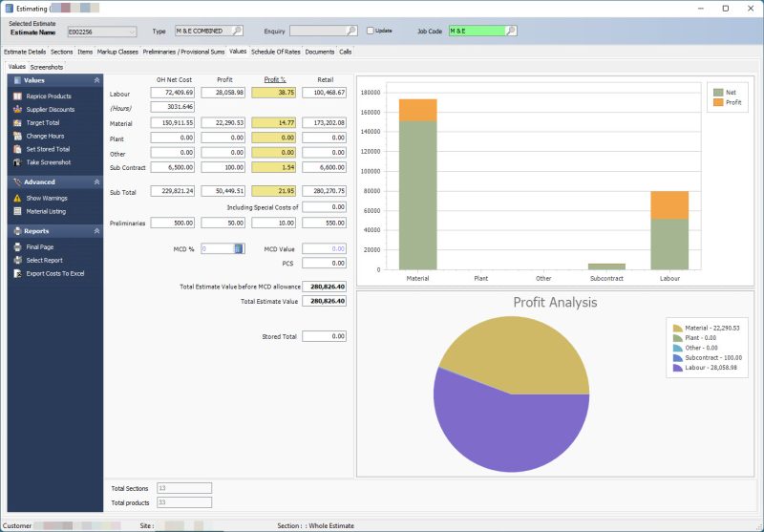The width and height of the screenshot is (764, 532).
Task: Click the Type lookup search button
Action: pyautogui.click(x=237, y=31)
